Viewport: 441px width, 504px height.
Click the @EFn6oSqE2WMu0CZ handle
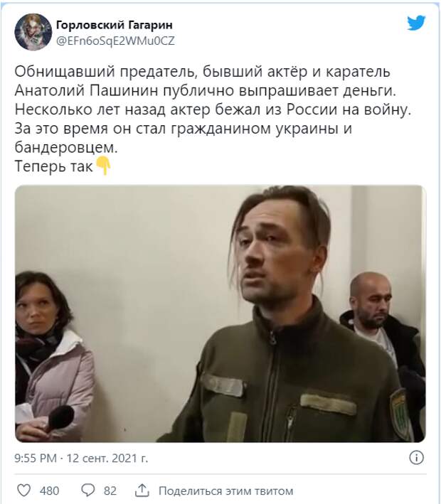pos(115,41)
